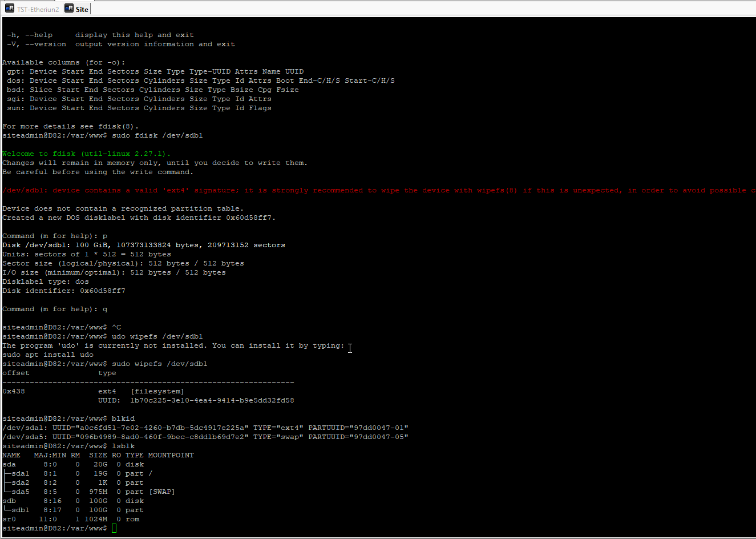This screenshot has width=756, height=539.
Task: Click the '0x438' offset value
Action: point(14,391)
